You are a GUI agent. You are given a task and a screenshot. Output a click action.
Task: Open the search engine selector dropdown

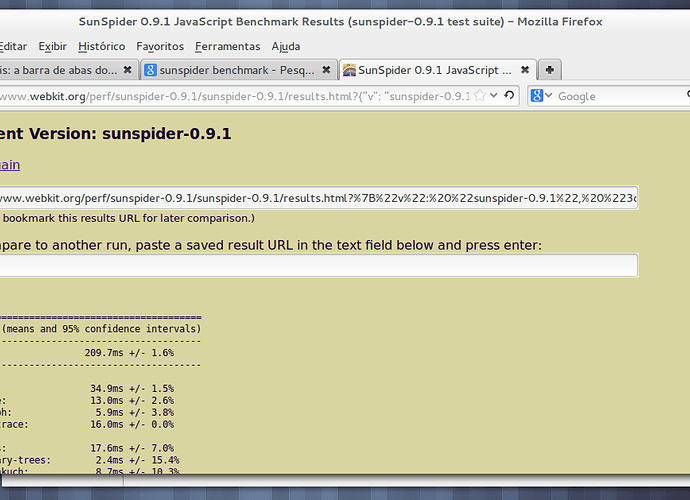[541, 96]
